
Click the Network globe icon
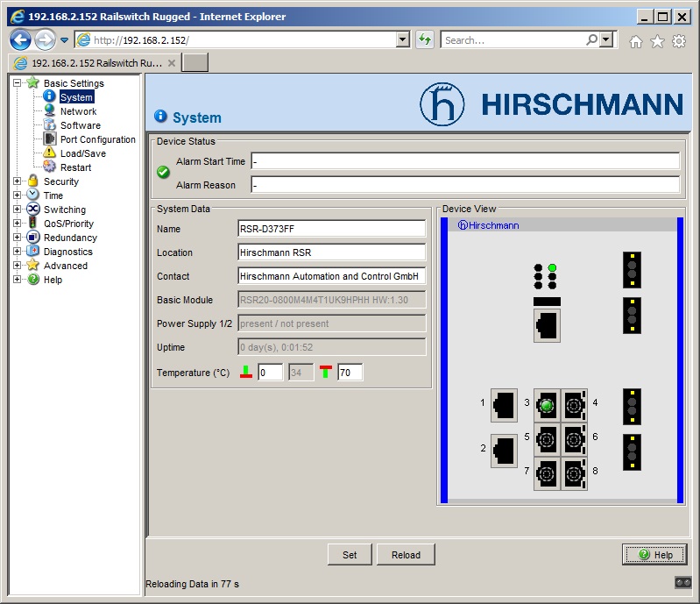49,110
